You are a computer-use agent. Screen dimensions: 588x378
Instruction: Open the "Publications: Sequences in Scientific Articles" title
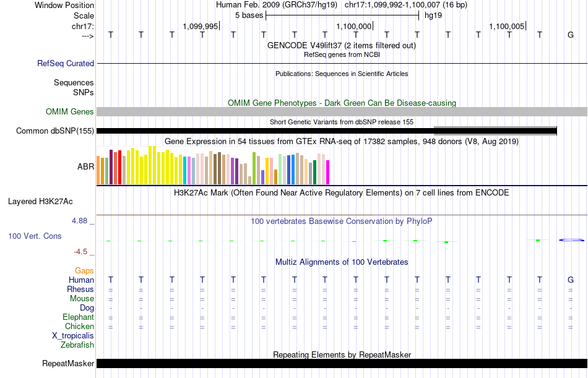342,74
